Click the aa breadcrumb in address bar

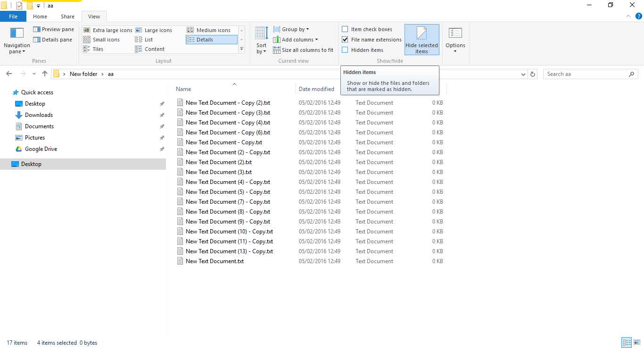click(111, 74)
